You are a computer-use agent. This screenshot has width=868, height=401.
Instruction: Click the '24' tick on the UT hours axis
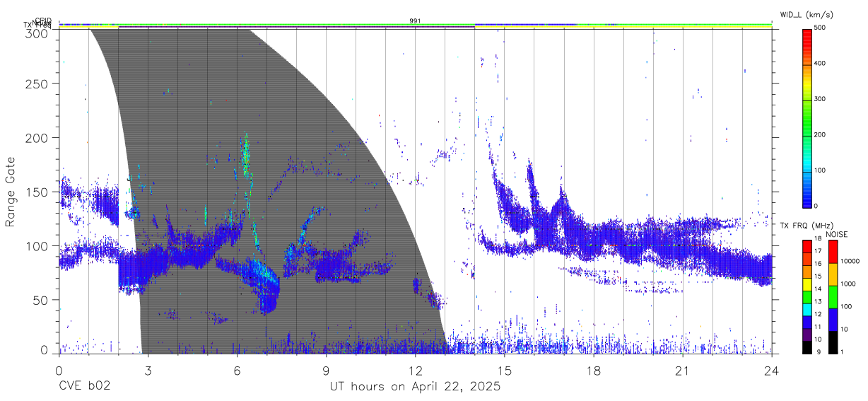tap(772, 371)
